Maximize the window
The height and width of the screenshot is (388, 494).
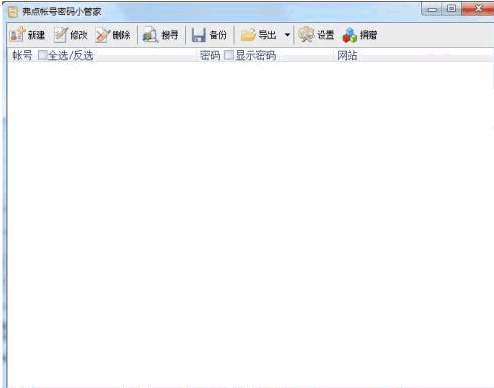[451, 9]
